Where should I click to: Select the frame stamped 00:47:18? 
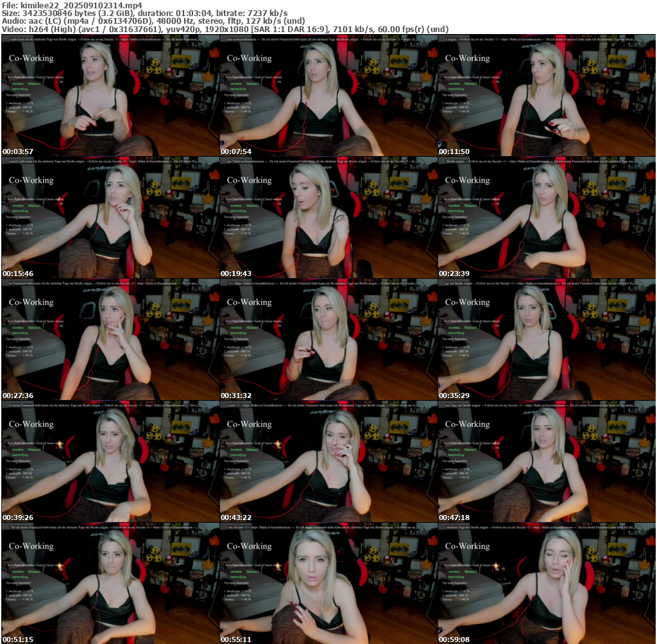coord(547,462)
